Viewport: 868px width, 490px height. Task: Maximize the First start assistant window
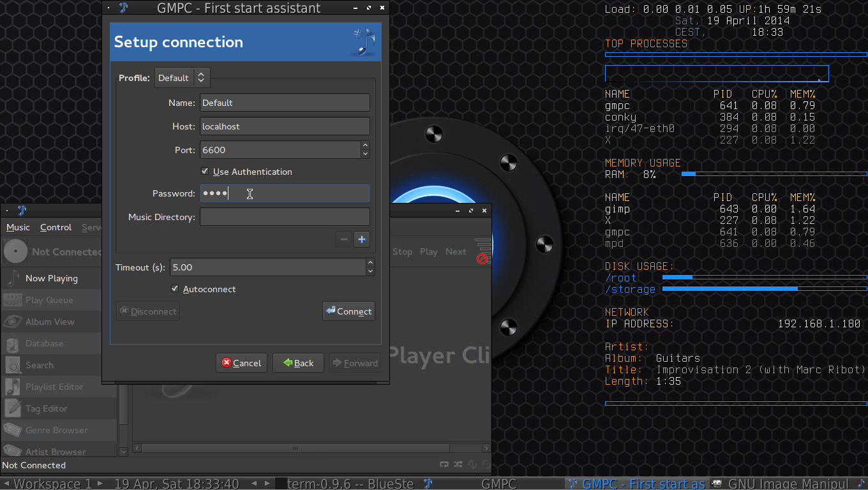click(x=369, y=8)
